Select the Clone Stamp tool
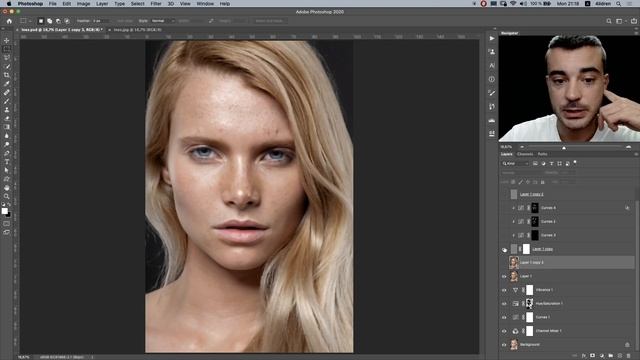This screenshot has height=360, width=640. click(7, 109)
